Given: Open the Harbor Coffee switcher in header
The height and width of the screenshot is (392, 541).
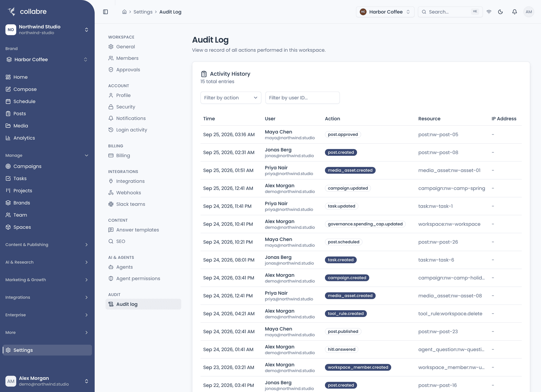Looking at the screenshot, I should click(385, 12).
